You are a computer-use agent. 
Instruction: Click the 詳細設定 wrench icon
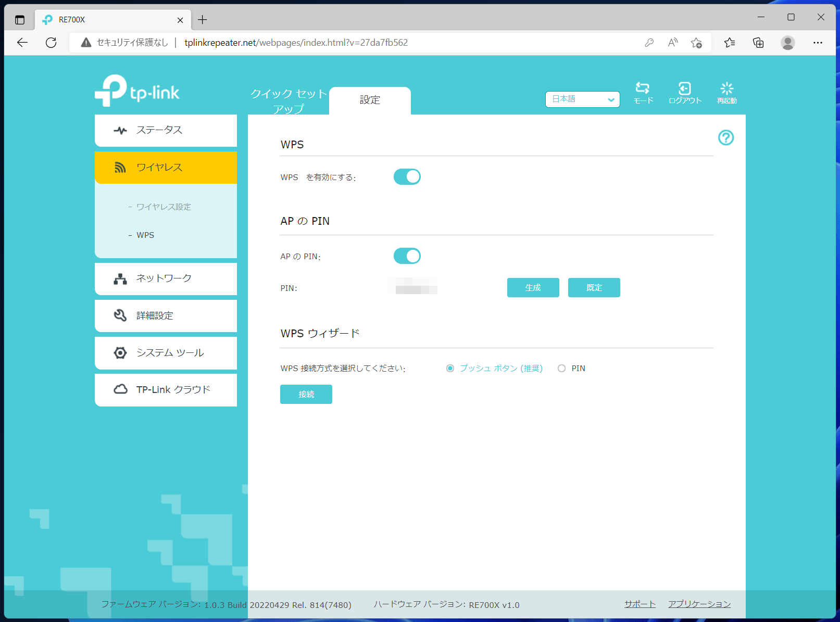point(120,315)
